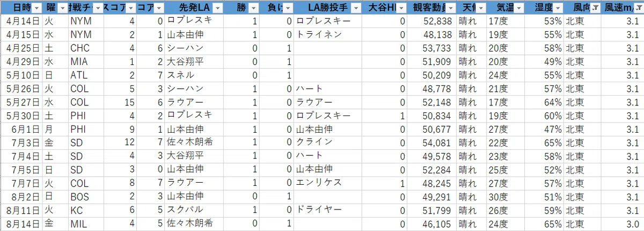The image size is (644, 231).
Task: Open the LA勝投手 column filter dropdown
Action: coord(355,8)
